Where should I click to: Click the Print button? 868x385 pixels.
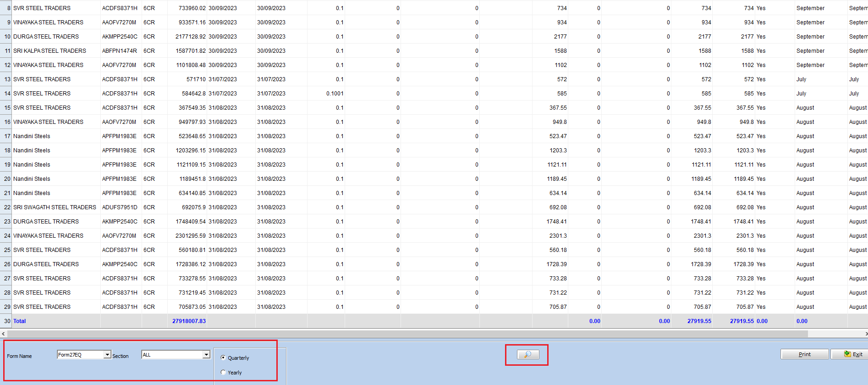(804, 354)
